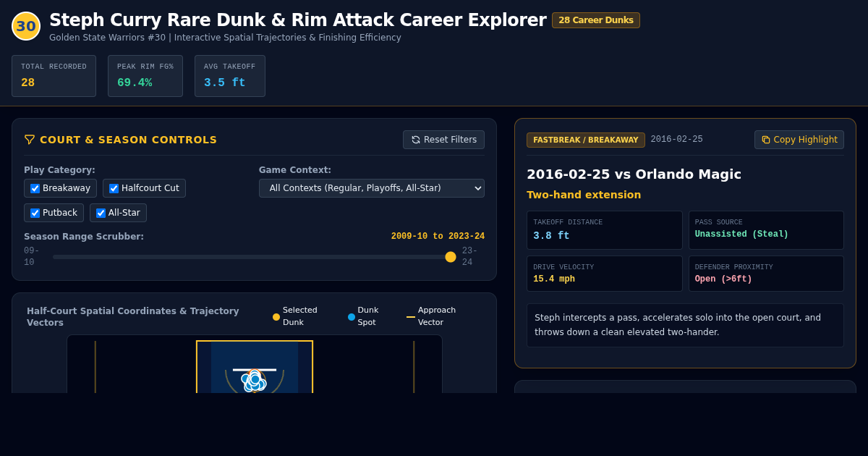Click the Golden State Warriors #30 subtitle
This screenshot has height=456, width=868.
[x=225, y=38]
